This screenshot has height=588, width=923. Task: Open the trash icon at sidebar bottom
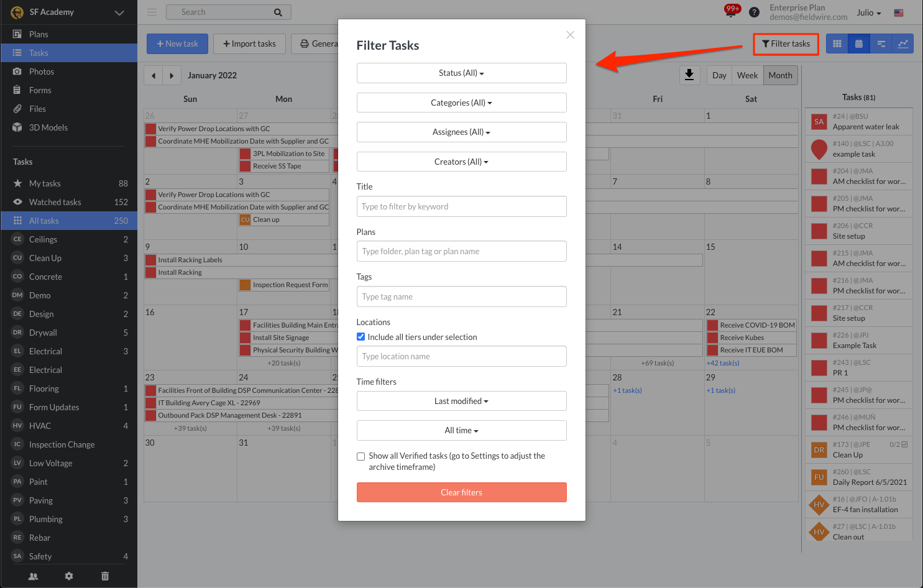pos(104,576)
